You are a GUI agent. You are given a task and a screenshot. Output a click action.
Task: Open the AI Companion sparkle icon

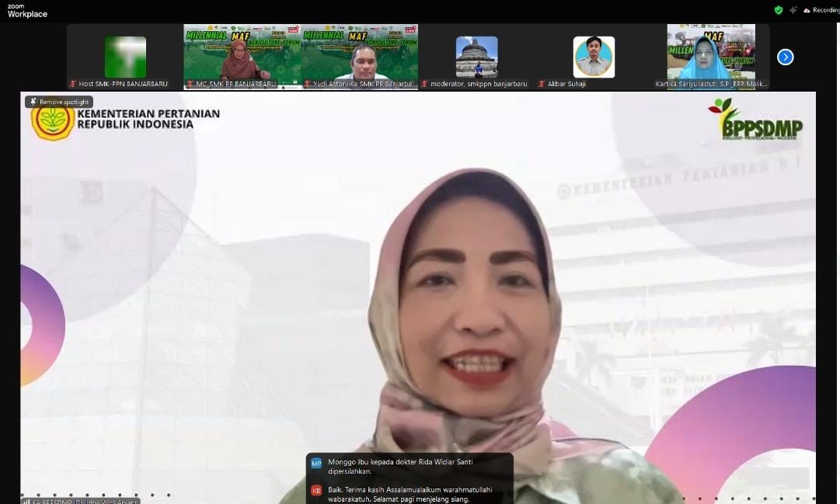(x=793, y=10)
